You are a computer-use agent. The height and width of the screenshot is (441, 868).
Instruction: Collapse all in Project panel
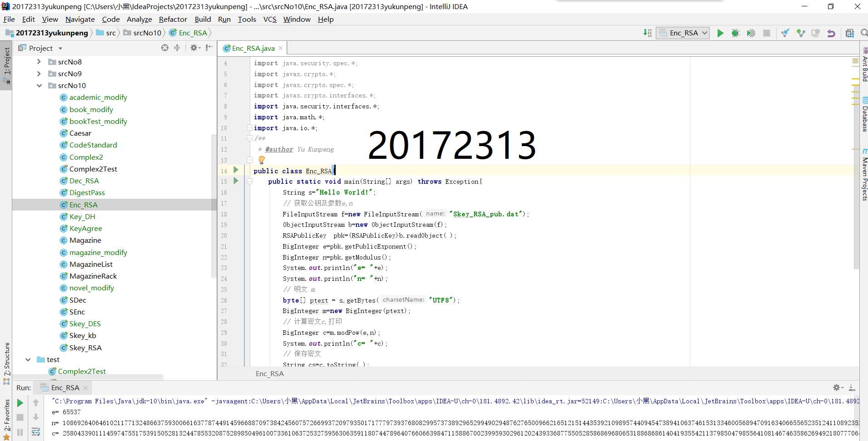tap(177, 48)
